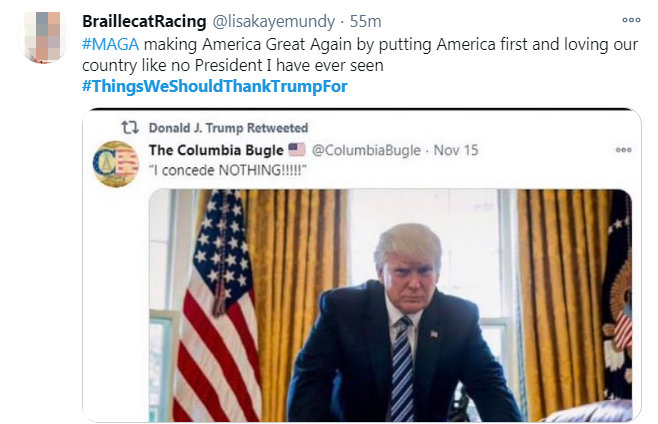Click The Columbia Bugle account name

point(215,150)
